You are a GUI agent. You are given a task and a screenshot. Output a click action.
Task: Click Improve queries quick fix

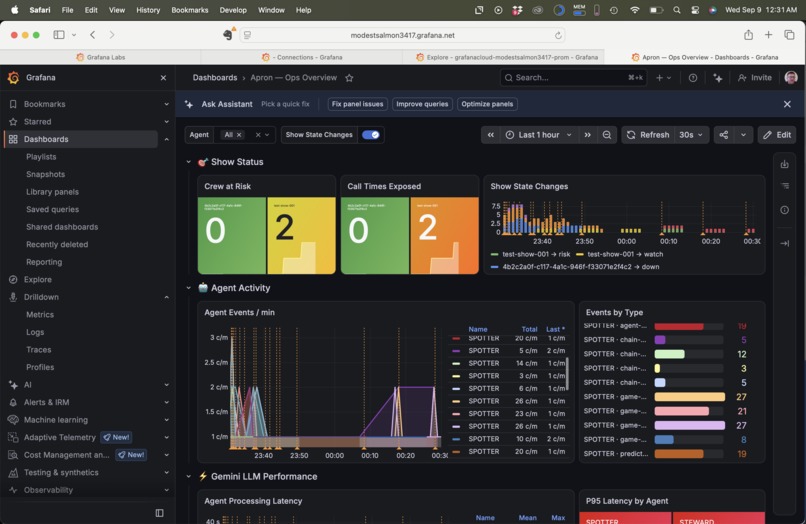pos(422,104)
